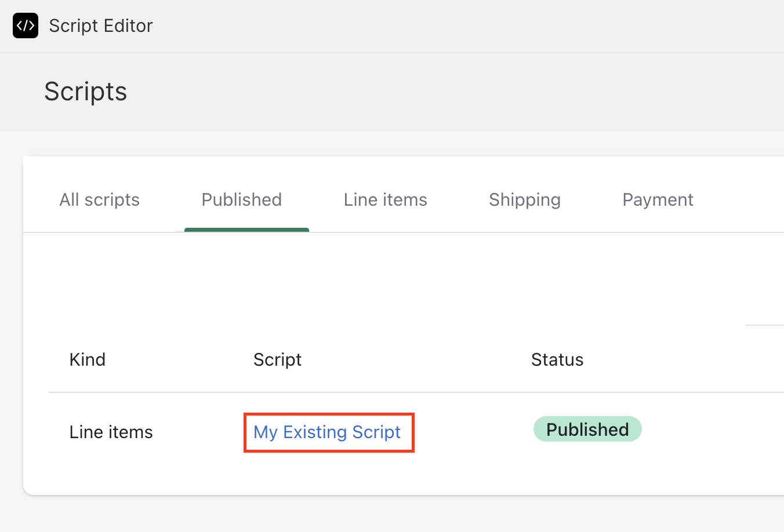784x532 pixels.
Task: Open the Line items tab
Action: coord(385,200)
